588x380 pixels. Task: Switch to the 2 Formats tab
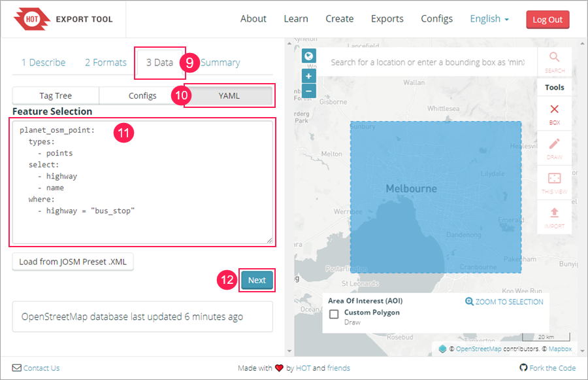(106, 62)
